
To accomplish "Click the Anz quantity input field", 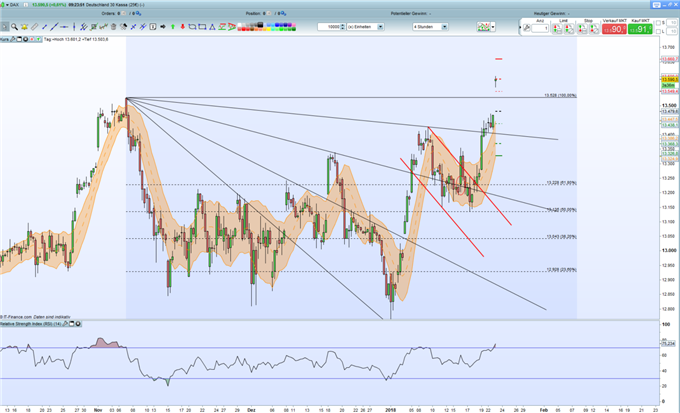I will (540, 28).
